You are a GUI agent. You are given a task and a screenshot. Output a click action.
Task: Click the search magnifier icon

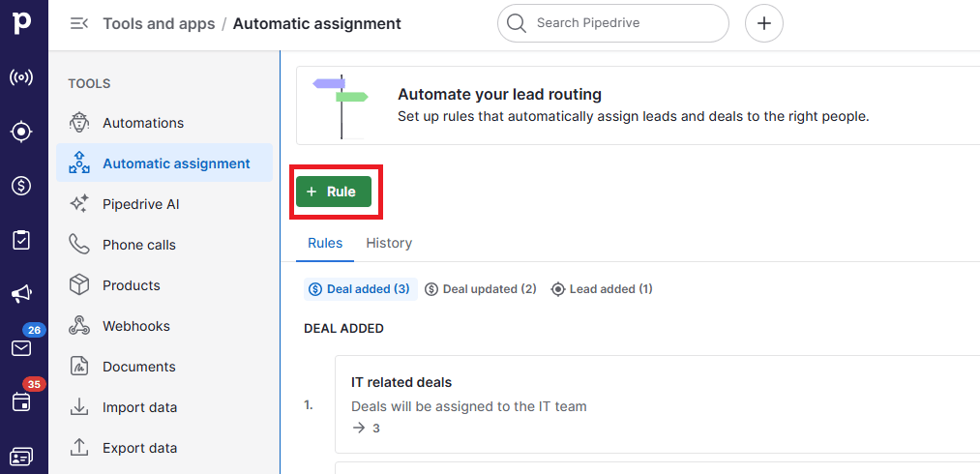(x=517, y=24)
